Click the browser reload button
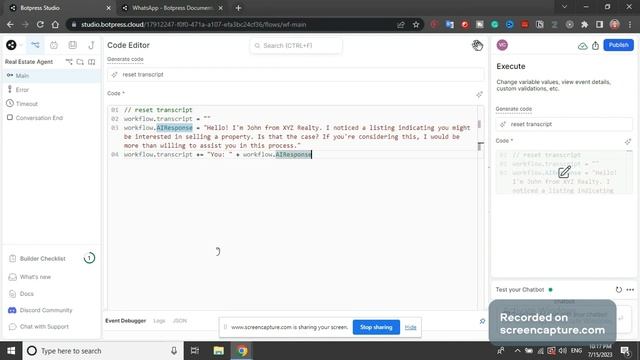The height and width of the screenshot is (360, 640). 40,24
